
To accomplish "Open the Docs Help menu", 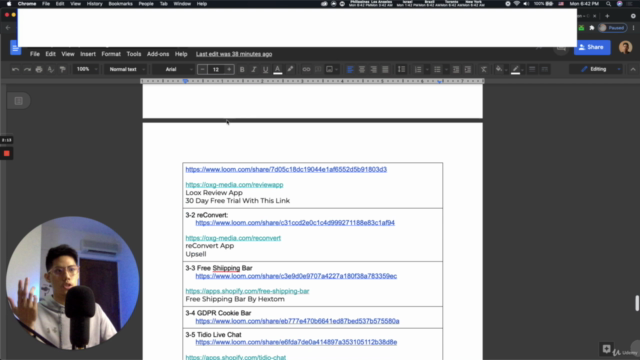I will click(x=181, y=54).
